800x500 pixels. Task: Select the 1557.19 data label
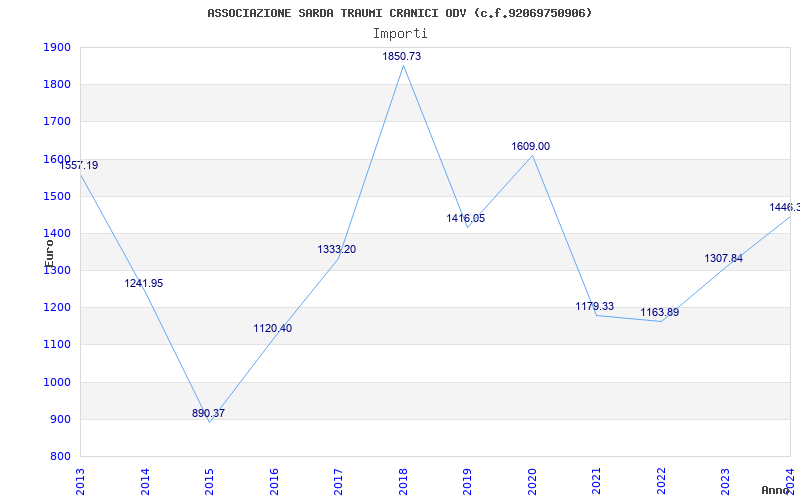(x=79, y=165)
